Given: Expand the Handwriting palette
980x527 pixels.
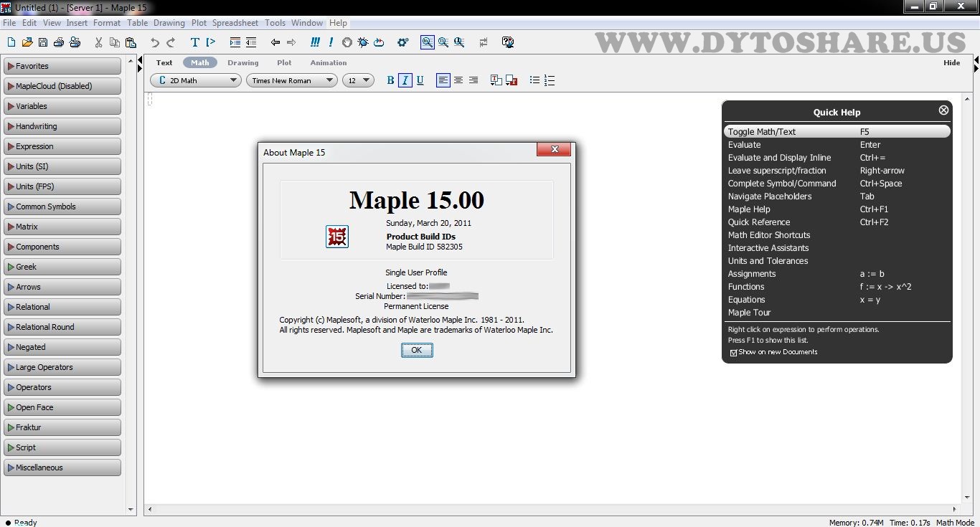Looking at the screenshot, I should point(62,126).
